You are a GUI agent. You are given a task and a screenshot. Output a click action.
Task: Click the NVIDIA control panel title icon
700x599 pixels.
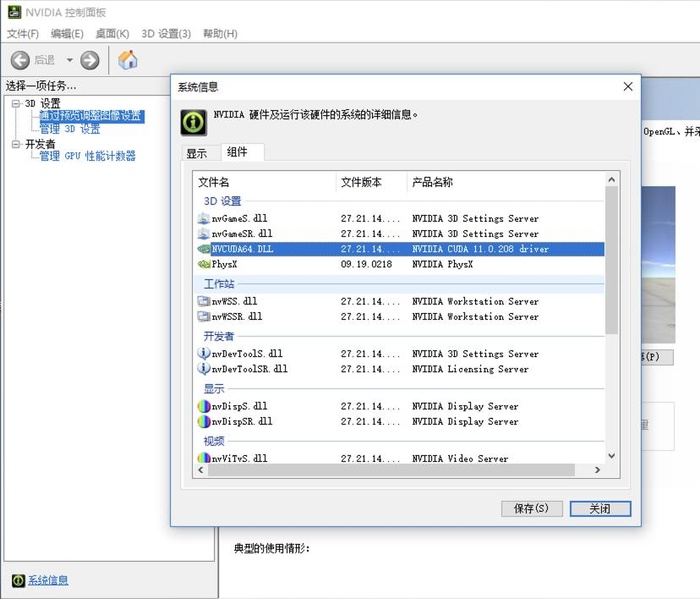pos(14,12)
